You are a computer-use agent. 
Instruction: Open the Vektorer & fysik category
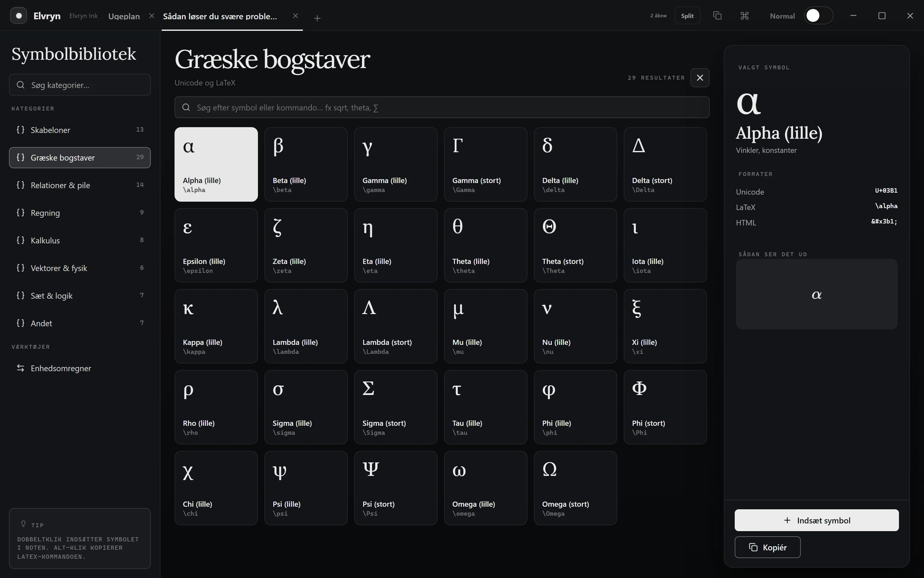click(80, 267)
